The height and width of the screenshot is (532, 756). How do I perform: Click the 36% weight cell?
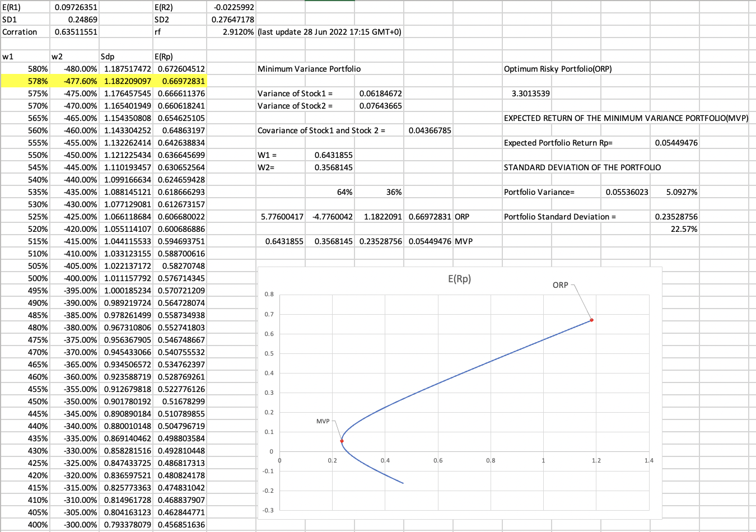[x=379, y=192]
